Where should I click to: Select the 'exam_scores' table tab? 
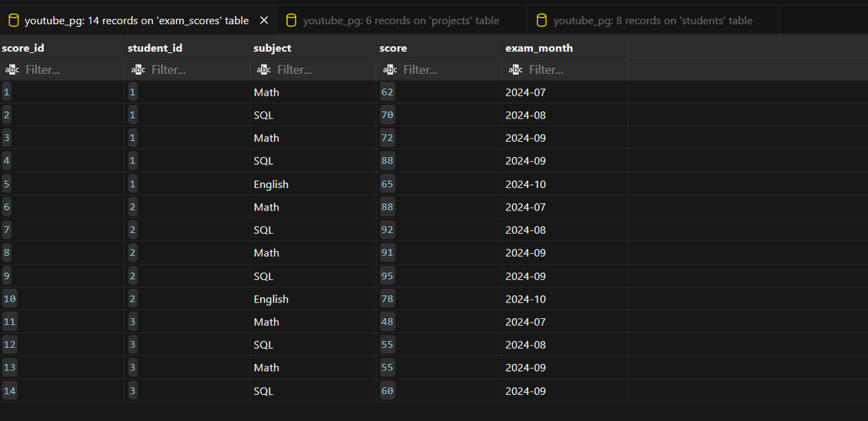(x=137, y=20)
